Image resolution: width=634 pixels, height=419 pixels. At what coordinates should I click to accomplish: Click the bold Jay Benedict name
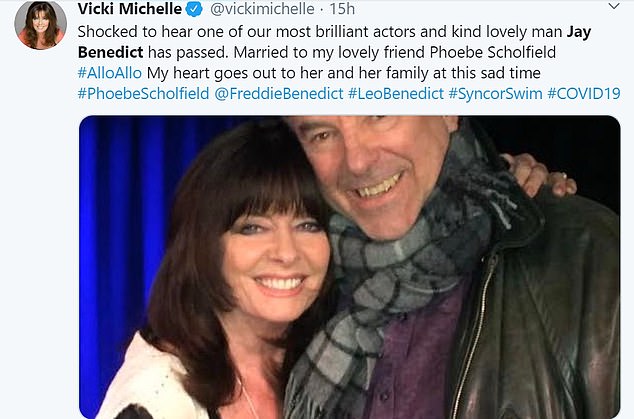(334, 42)
